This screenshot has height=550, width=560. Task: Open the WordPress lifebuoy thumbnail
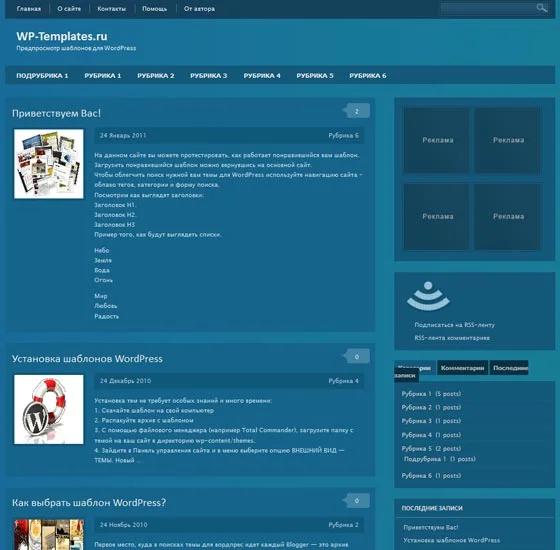point(49,409)
